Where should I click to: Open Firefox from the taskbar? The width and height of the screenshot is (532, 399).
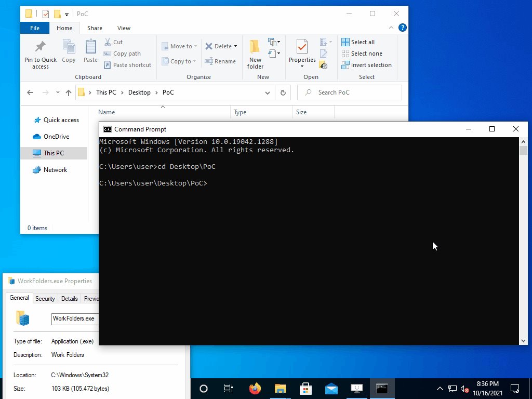[x=255, y=389]
